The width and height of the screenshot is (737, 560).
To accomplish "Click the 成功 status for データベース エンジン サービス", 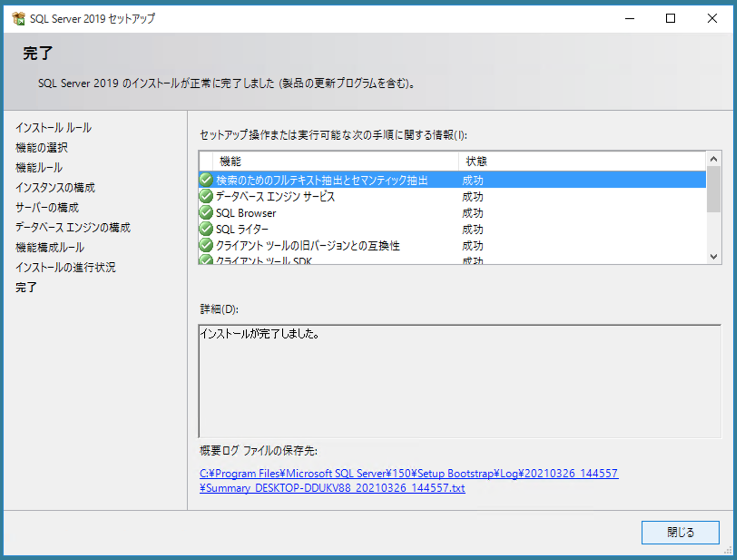I will pos(472,196).
